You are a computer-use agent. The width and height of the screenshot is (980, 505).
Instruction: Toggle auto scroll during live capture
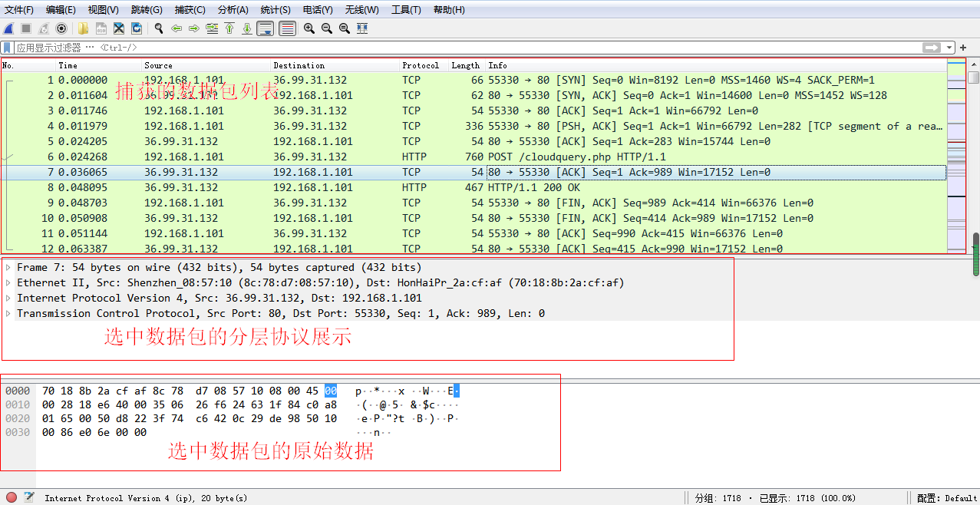pyautogui.click(x=265, y=28)
